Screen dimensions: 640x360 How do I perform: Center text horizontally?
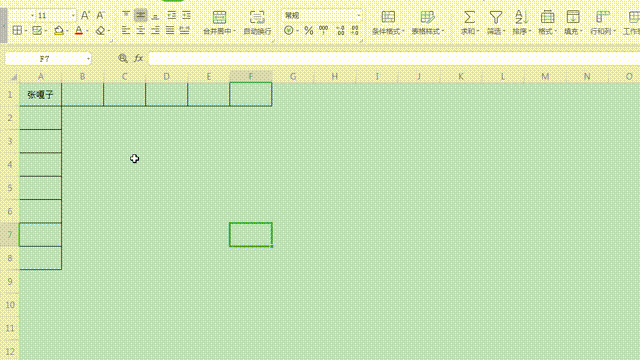(x=141, y=30)
